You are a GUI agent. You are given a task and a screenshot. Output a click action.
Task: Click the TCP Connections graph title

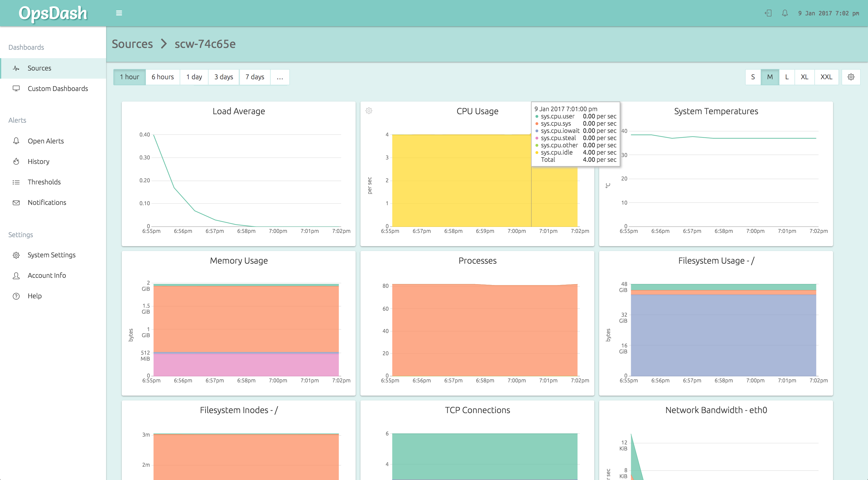(x=477, y=410)
